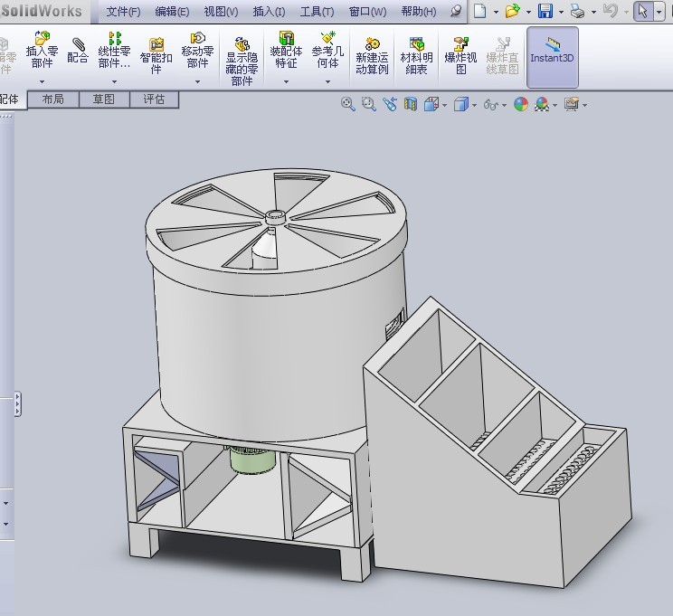Click 显示隐藏的零部件 tool
The image size is (673, 616).
coord(242,62)
